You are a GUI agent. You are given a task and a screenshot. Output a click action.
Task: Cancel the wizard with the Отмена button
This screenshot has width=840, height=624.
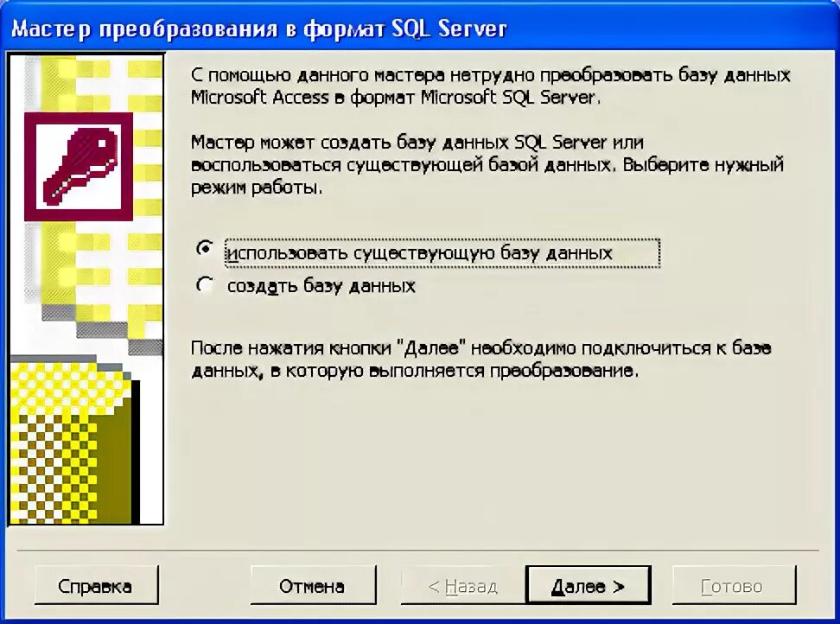pos(313,585)
